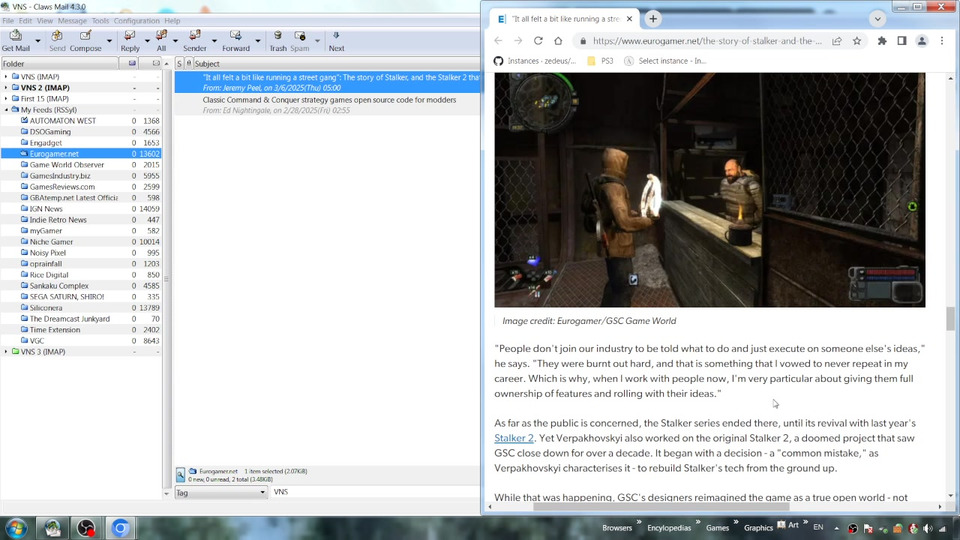Screen dimensions: 960x540
Task: Open the Message menu
Action: 72,21
